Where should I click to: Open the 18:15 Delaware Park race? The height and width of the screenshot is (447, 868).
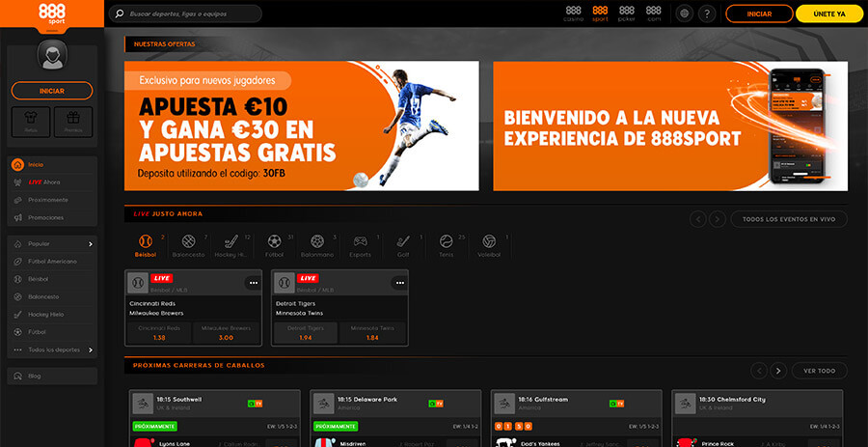pos(395,418)
